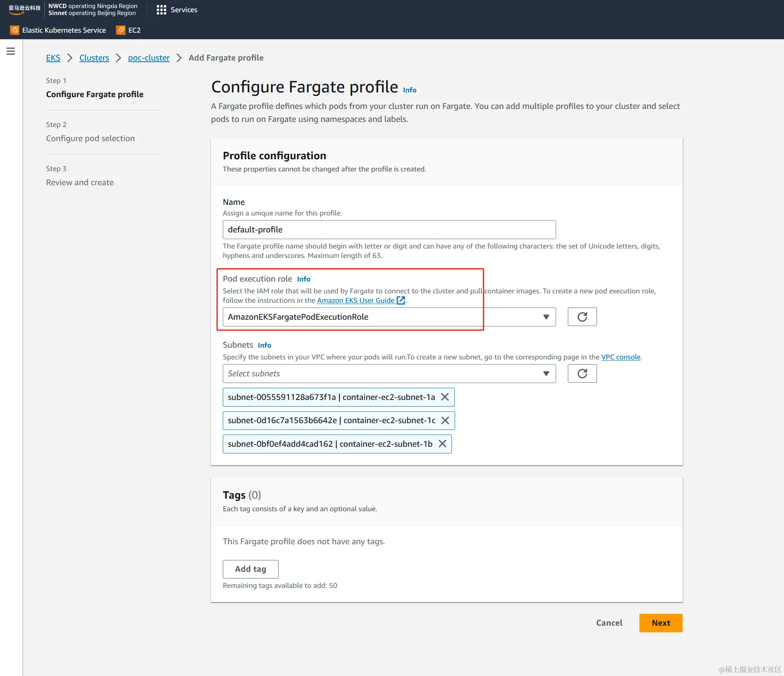The image size is (784, 676).
Task: Open the VPC console link
Action: [621, 357]
